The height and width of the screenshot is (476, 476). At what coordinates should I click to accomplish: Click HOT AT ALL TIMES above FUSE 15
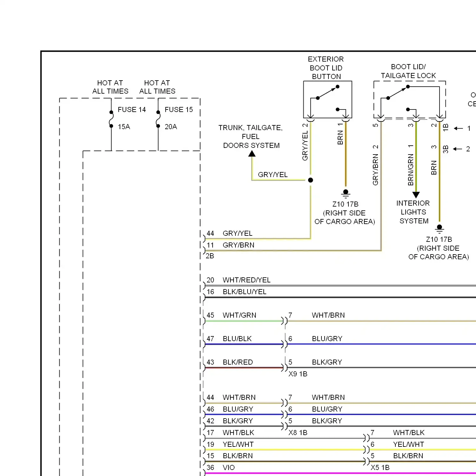(157, 87)
